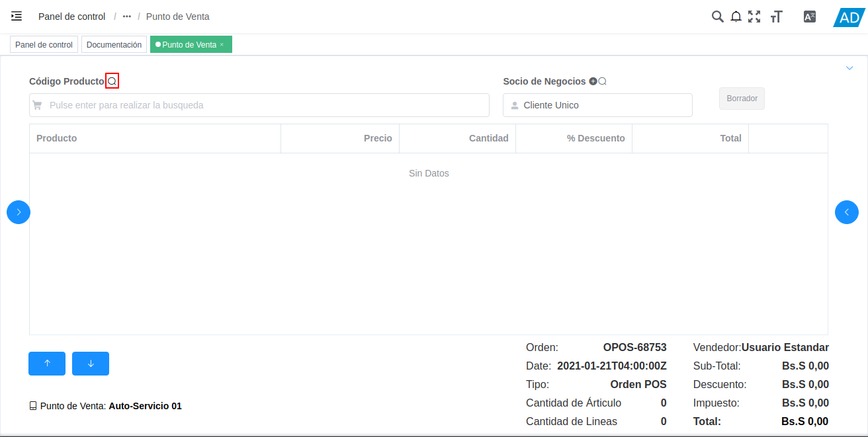The width and height of the screenshot is (868, 437).
Task: Expand the breadcrumb ellipsis
Action: [x=127, y=17]
